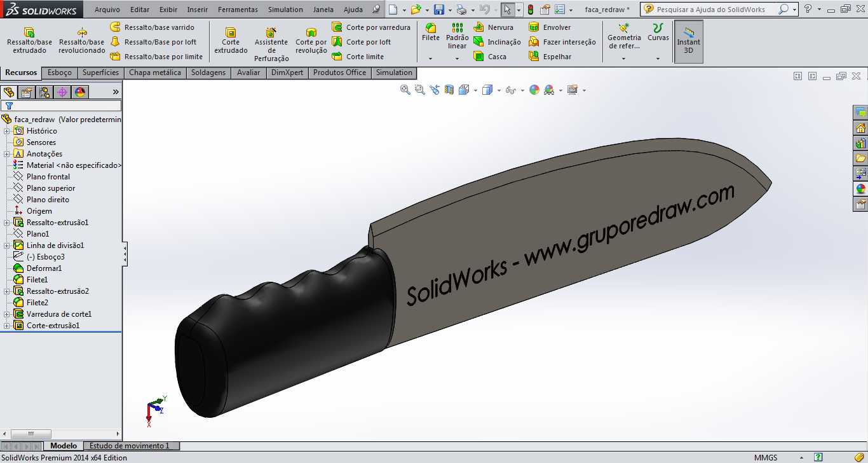
Task: Click the Espelhar mirror tool
Action: (550, 57)
